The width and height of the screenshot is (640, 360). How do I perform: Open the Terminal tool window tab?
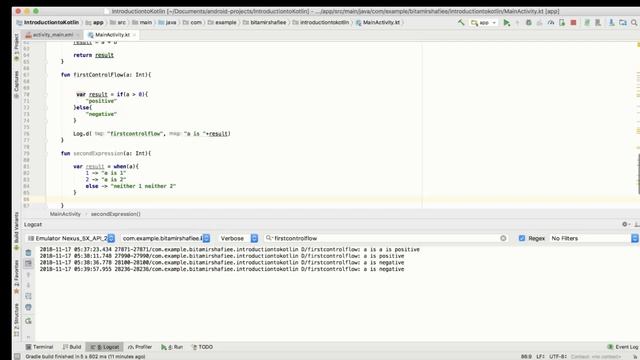pyautogui.click(x=40, y=347)
